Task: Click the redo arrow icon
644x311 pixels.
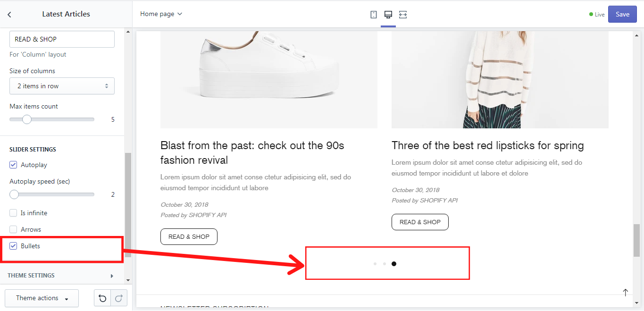Action: tap(118, 298)
